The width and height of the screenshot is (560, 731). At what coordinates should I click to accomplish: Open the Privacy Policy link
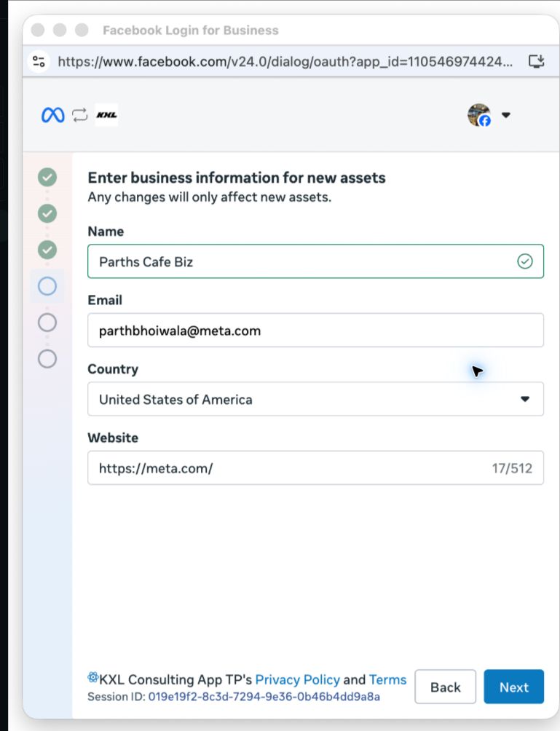298,680
